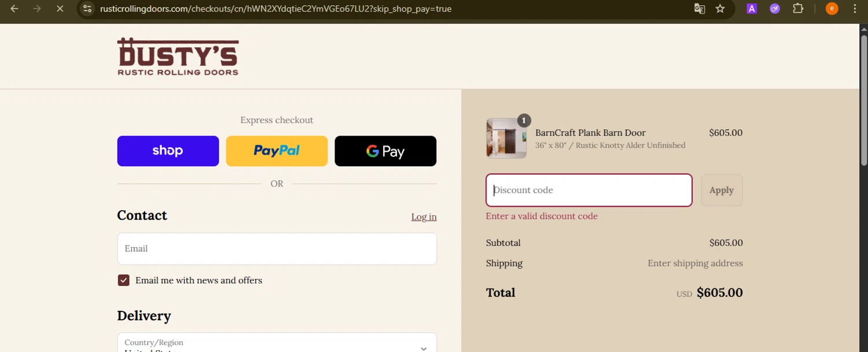Open site information icon in address bar

click(x=87, y=9)
